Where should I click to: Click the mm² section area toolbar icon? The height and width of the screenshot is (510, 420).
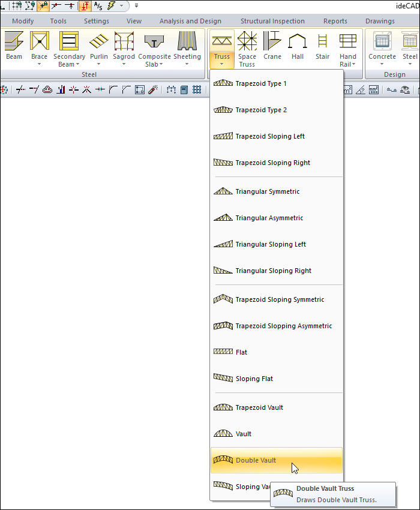click(373, 89)
